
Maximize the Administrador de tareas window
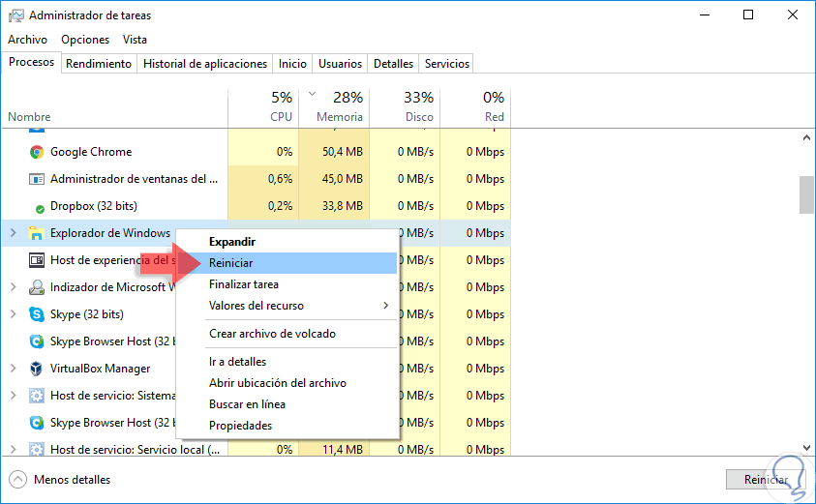point(748,15)
